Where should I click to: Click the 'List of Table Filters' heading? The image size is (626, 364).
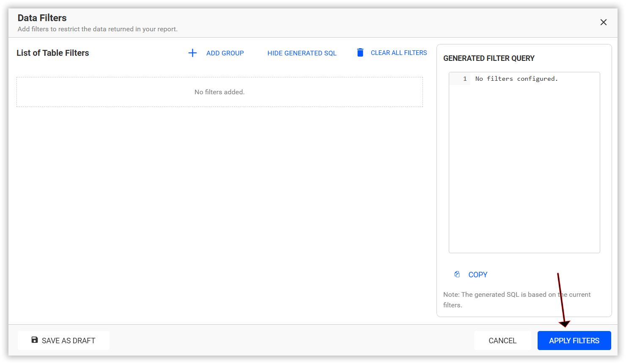(53, 53)
